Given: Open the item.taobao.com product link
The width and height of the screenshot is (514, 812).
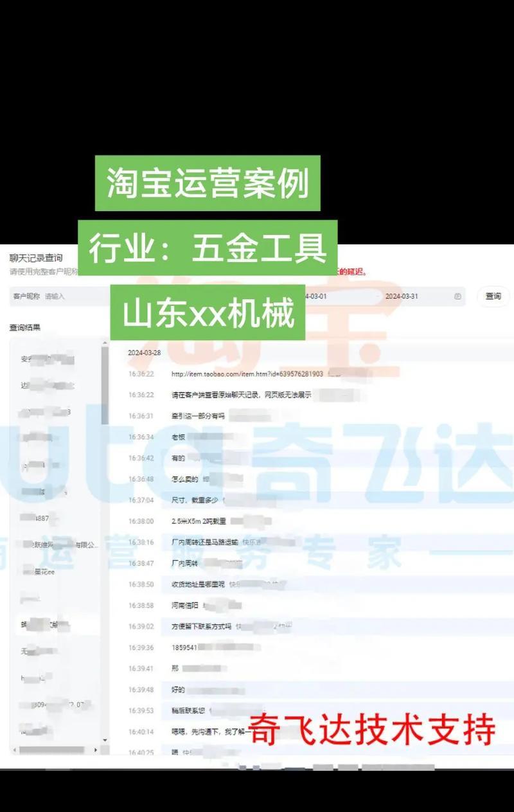Looking at the screenshot, I should pos(247,374).
